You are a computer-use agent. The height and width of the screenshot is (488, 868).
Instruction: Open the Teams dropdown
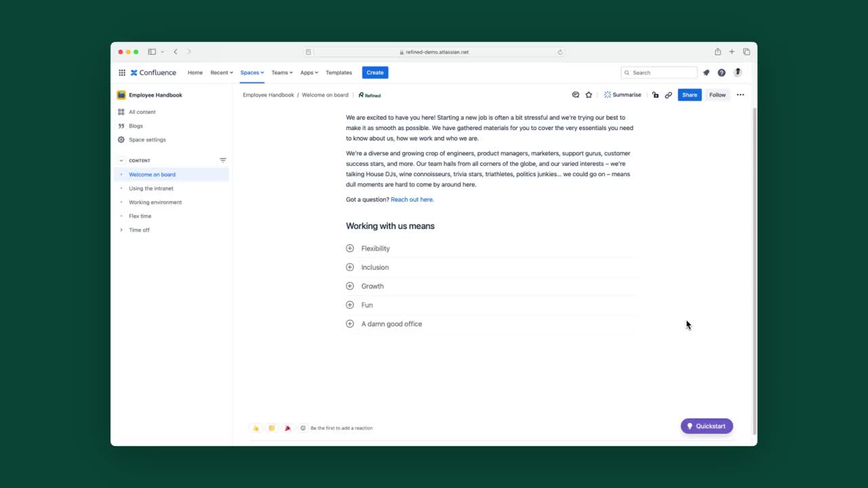tap(281, 73)
